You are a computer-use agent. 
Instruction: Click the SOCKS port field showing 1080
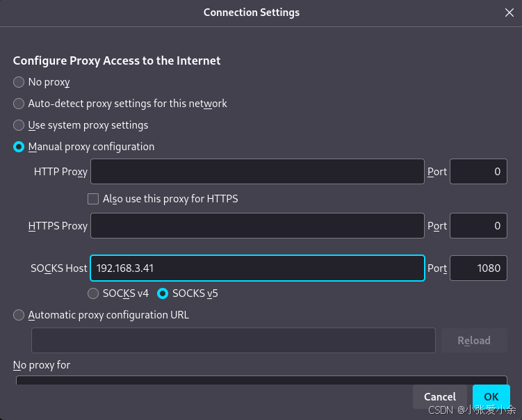[x=478, y=268]
